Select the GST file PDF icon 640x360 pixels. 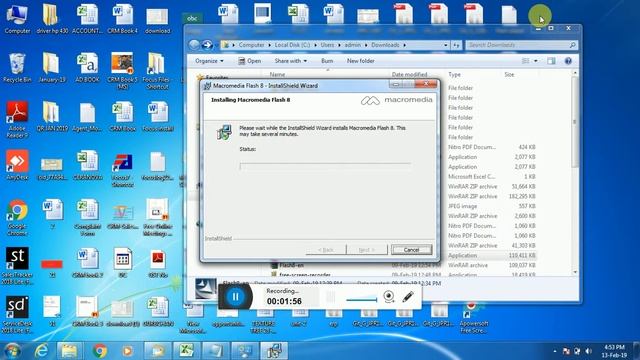(158, 264)
